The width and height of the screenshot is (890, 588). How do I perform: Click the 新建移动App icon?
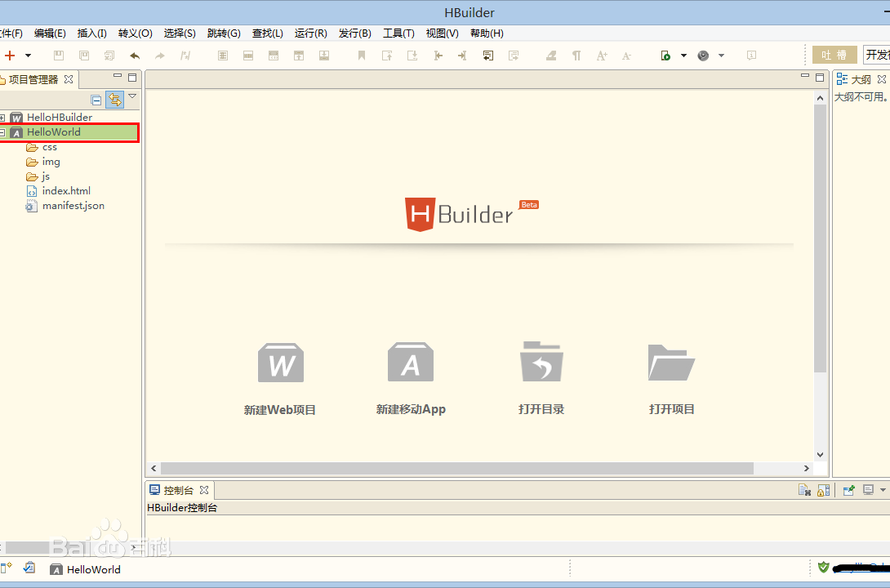pos(411,362)
